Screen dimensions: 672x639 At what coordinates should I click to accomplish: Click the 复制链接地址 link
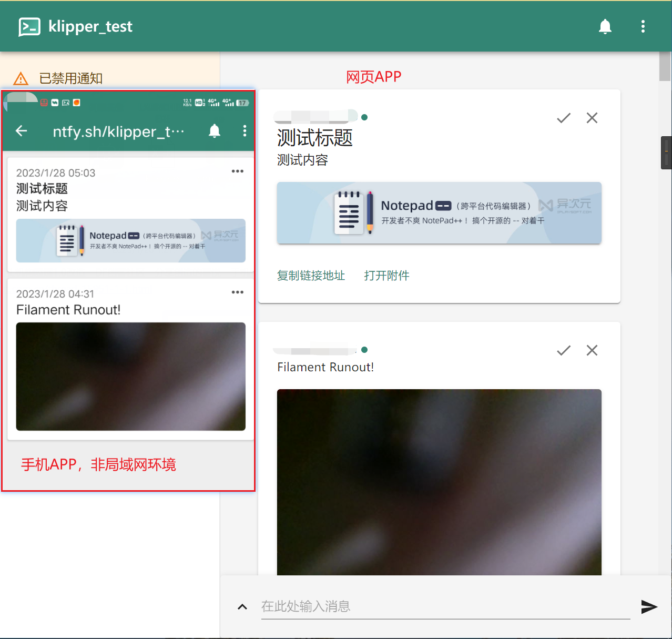click(311, 276)
